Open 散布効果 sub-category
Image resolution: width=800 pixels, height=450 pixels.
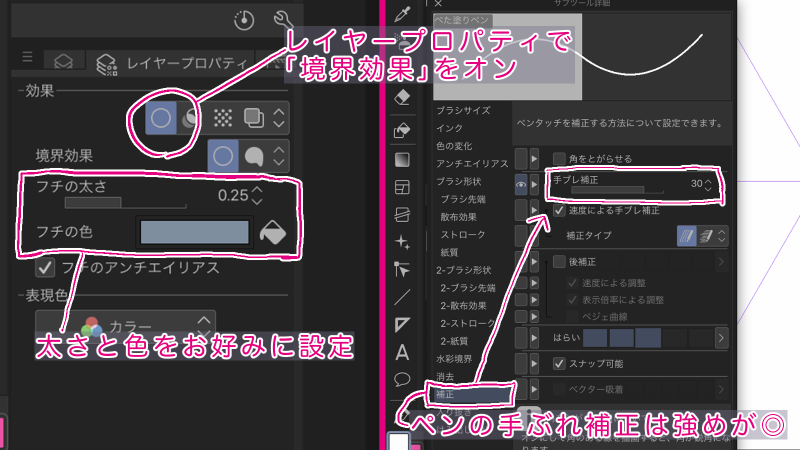click(x=459, y=217)
